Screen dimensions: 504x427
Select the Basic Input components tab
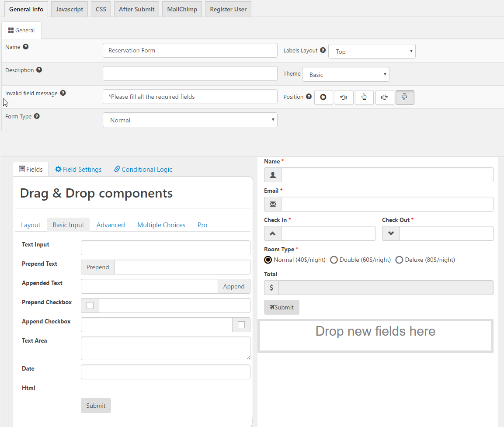point(69,225)
